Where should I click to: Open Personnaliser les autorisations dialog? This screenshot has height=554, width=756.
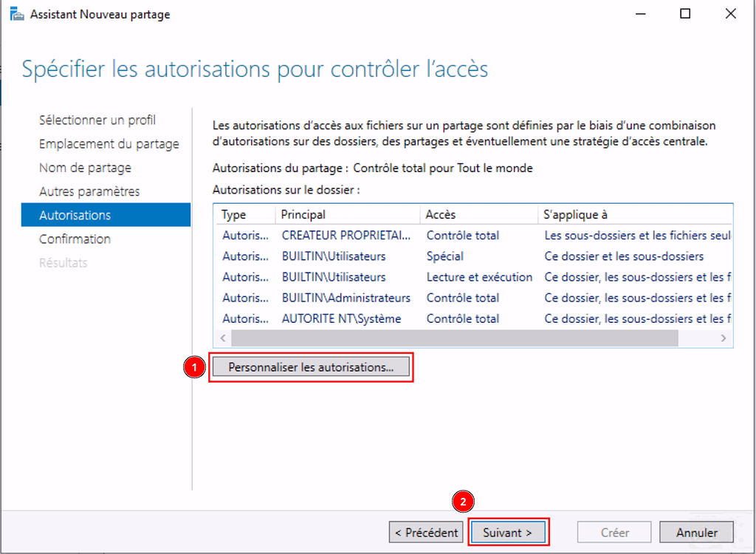pos(310,367)
